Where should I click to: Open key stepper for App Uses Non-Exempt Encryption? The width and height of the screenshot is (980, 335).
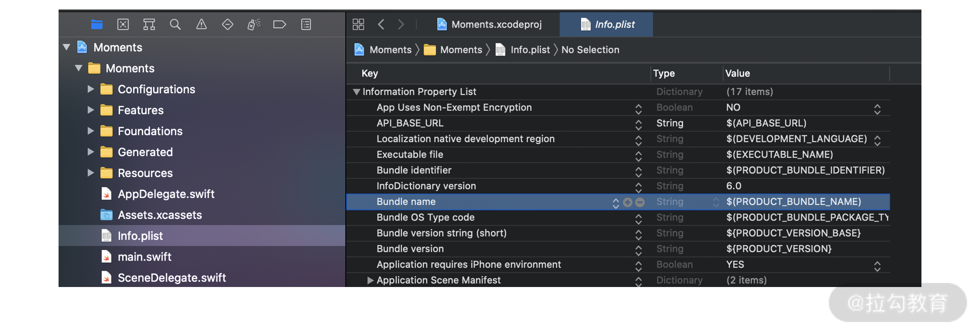639,109
